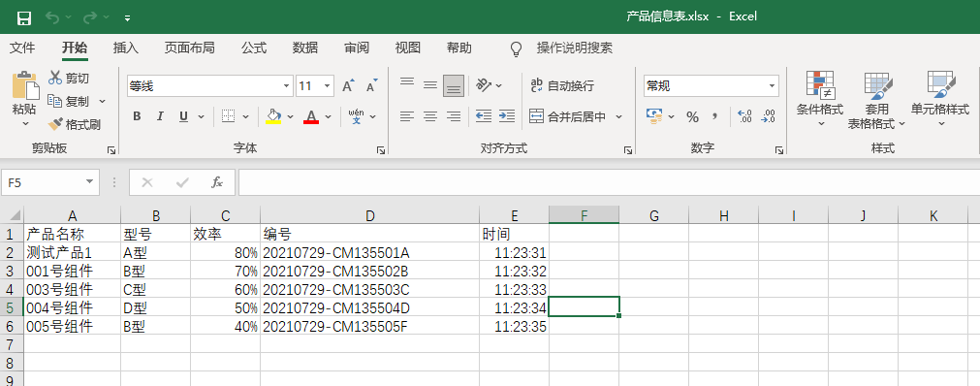The image size is (980, 386).
Task: Align cell text left
Action: point(407,116)
